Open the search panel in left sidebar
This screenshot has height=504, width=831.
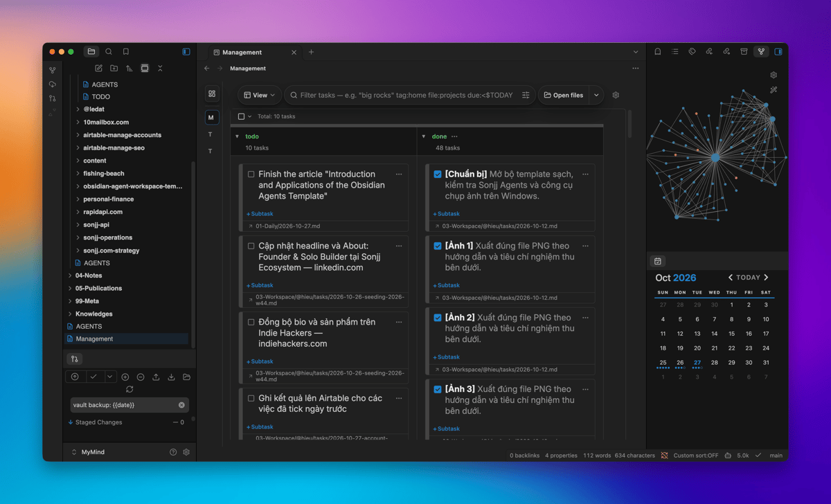(x=109, y=52)
